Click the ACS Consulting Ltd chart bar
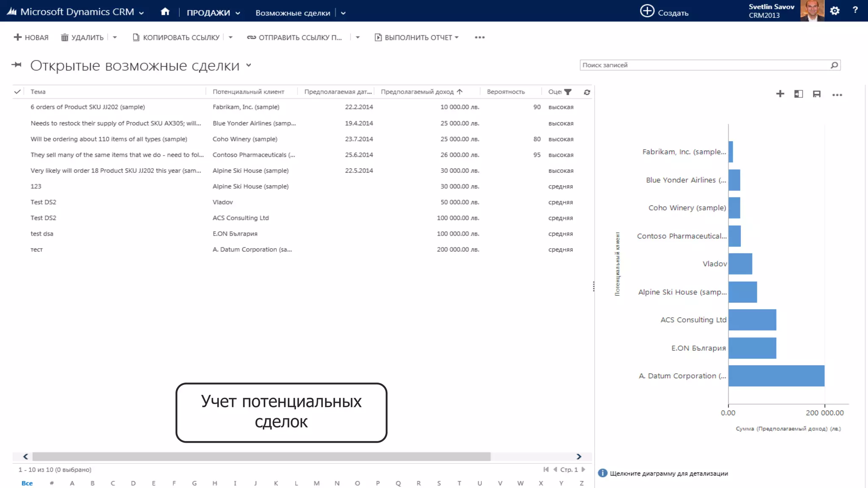The width and height of the screenshot is (868, 488). [x=752, y=320]
